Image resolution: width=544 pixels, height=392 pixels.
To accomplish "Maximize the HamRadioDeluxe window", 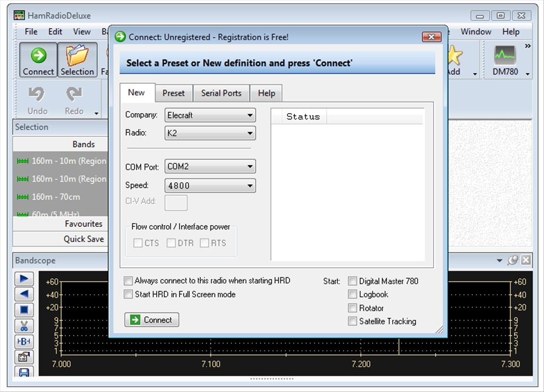I will (x=500, y=15).
